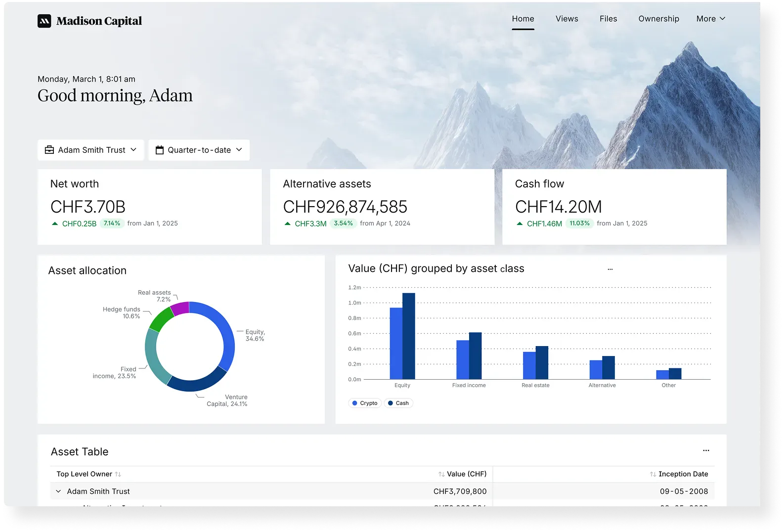Open the bar chart's three-dot options menu
784x532 pixels.
pyautogui.click(x=610, y=269)
